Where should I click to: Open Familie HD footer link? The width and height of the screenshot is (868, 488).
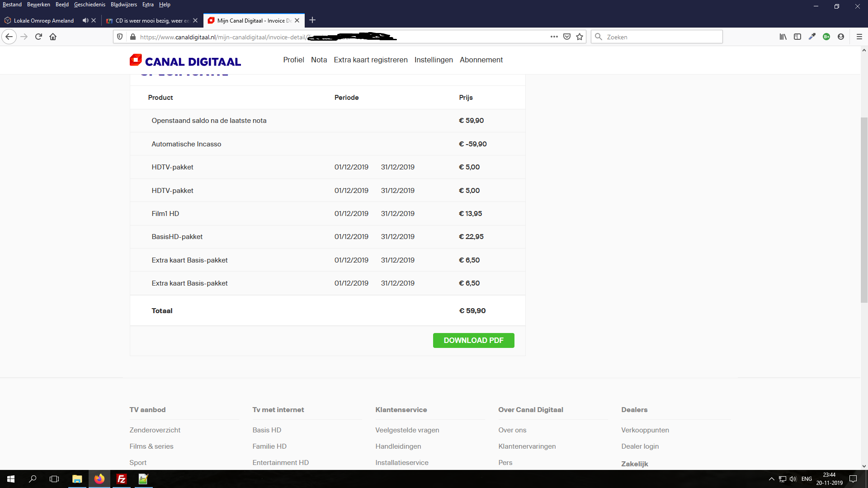tap(269, 446)
